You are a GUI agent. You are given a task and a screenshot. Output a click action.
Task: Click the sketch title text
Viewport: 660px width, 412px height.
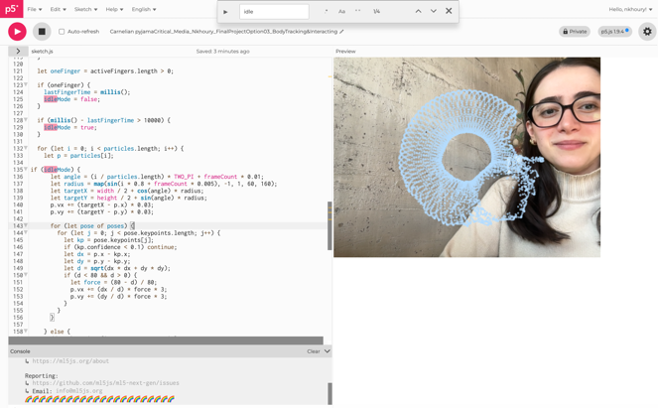(224, 32)
